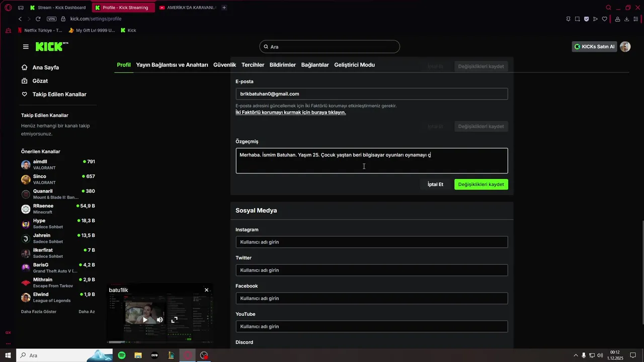Open the Geliştirici Modu tab
The width and height of the screenshot is (644, 362).
click(x=354, y=65)
